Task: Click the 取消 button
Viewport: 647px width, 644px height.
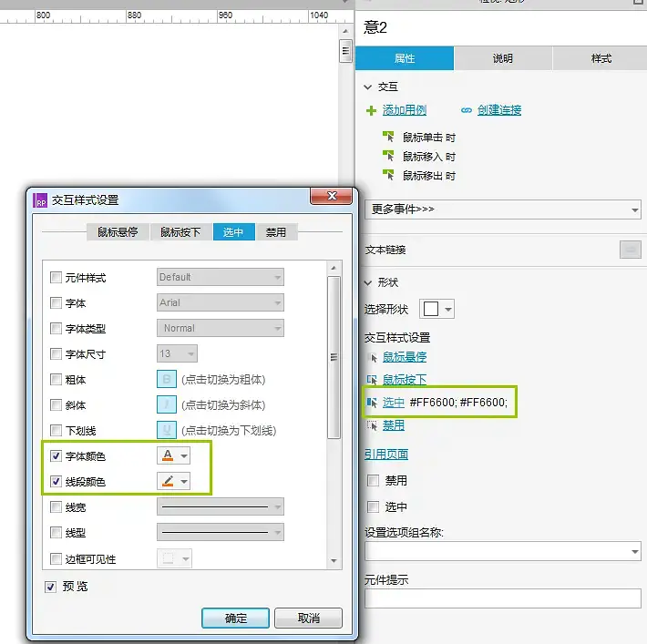Action: tap(308, 618)
